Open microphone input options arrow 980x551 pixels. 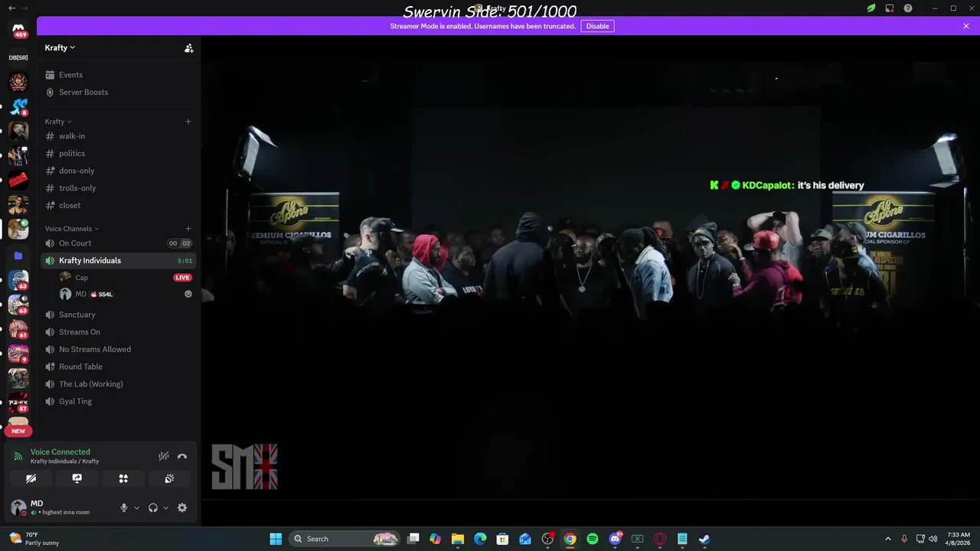(137, 507)
